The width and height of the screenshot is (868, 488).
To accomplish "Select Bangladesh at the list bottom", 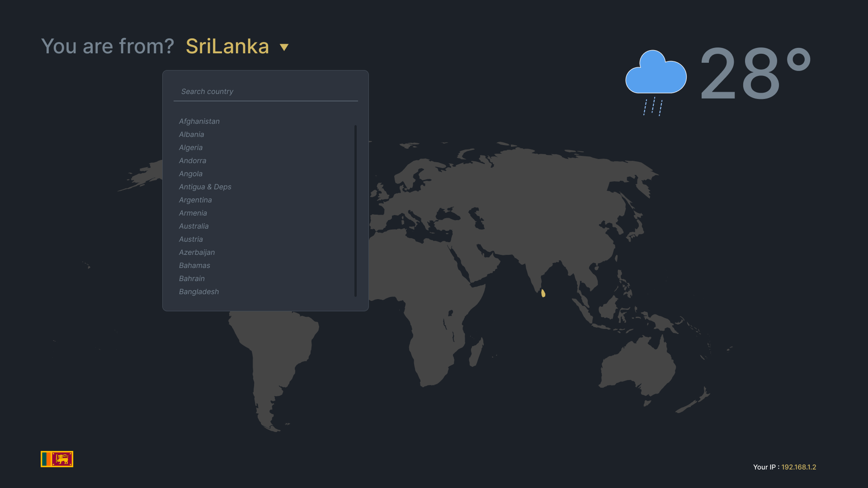I will coord(199,291).
